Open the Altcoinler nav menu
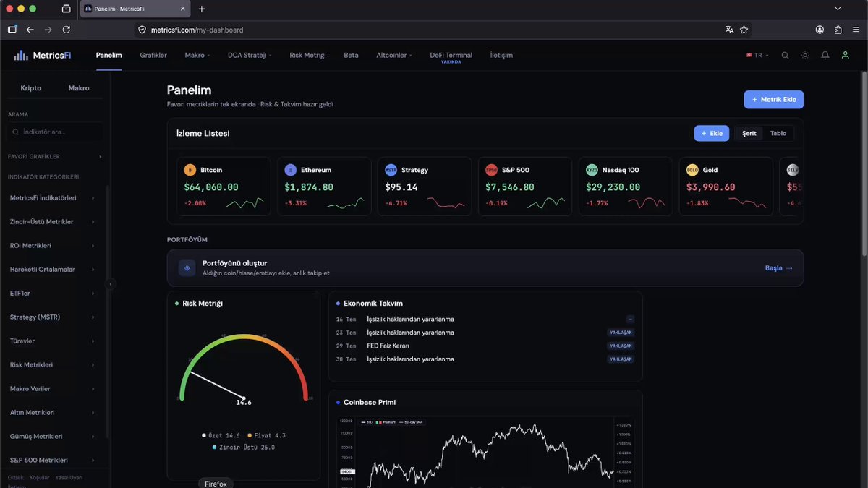 pyautogui.click(x=395, y=55)
